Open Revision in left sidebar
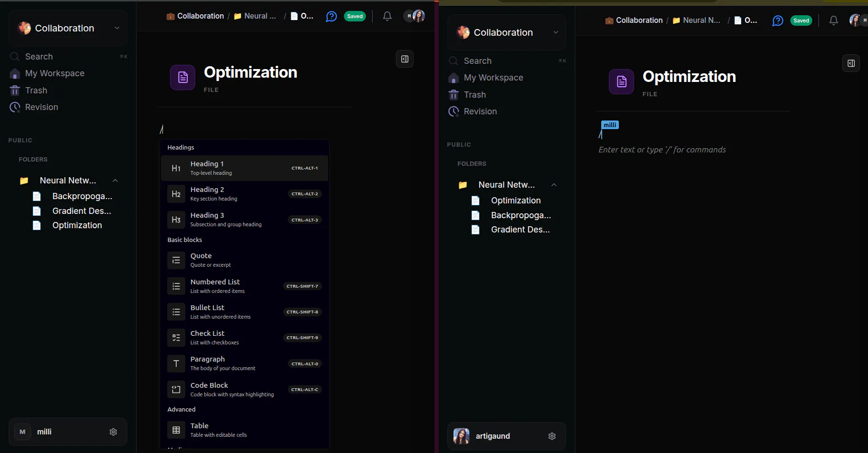 [x=41, y=107]
